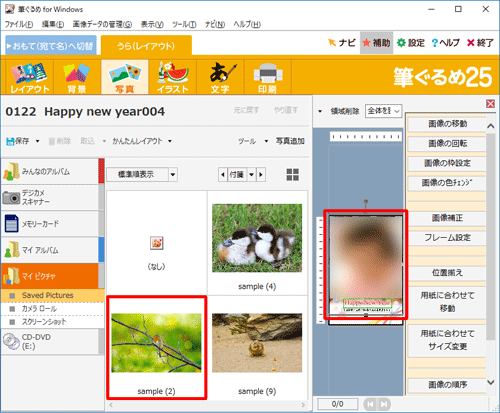Open 設定 gear settings
The height and width of the screenshot is (413, 500).
[x=411, y=43]
